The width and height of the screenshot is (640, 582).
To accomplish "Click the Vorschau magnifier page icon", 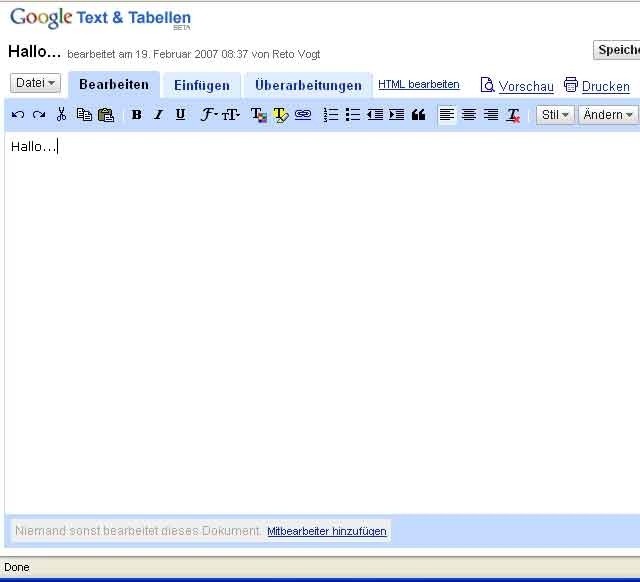I will click(487, 85).
